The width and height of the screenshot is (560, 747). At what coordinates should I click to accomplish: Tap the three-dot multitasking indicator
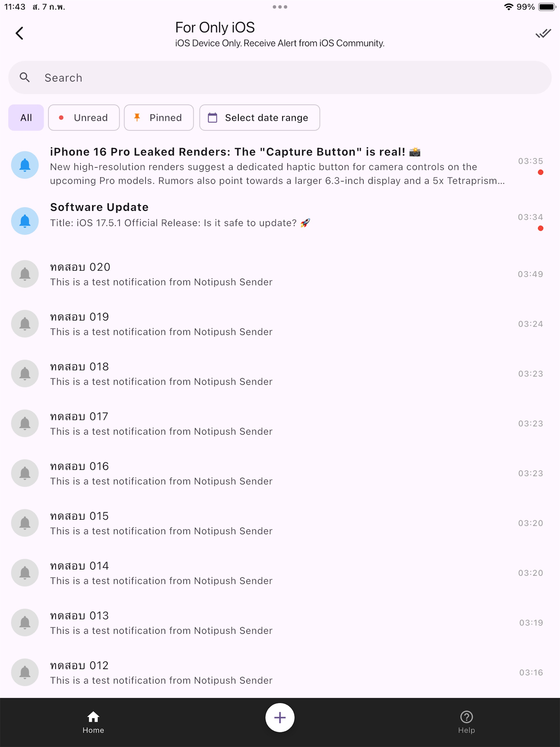tap(280, 7)
